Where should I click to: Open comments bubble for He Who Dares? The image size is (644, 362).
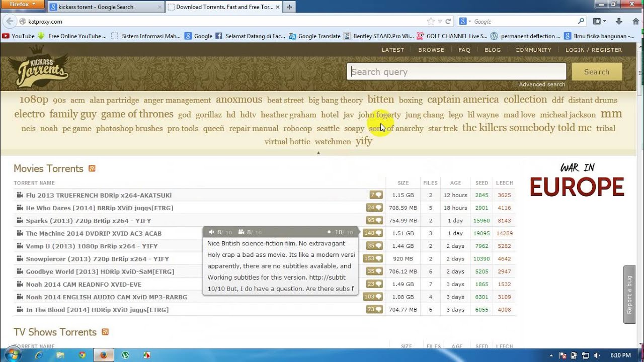click(374, 208)
